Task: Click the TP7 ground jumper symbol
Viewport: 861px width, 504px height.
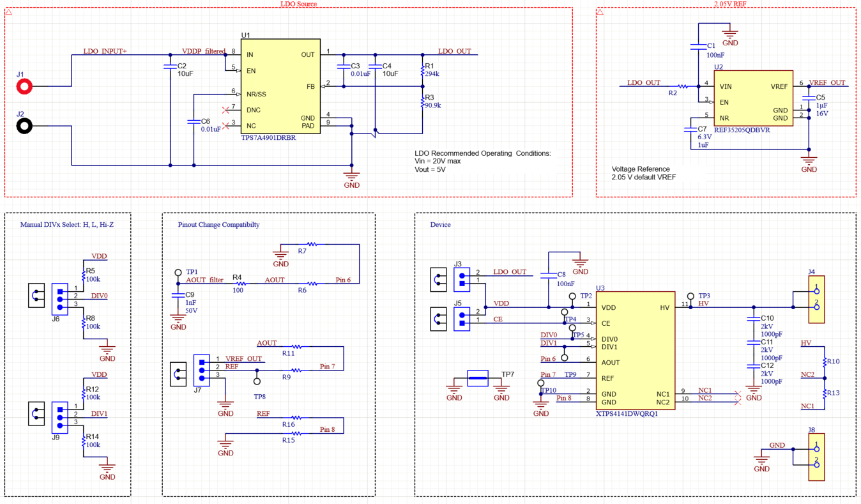Action: 478,378
